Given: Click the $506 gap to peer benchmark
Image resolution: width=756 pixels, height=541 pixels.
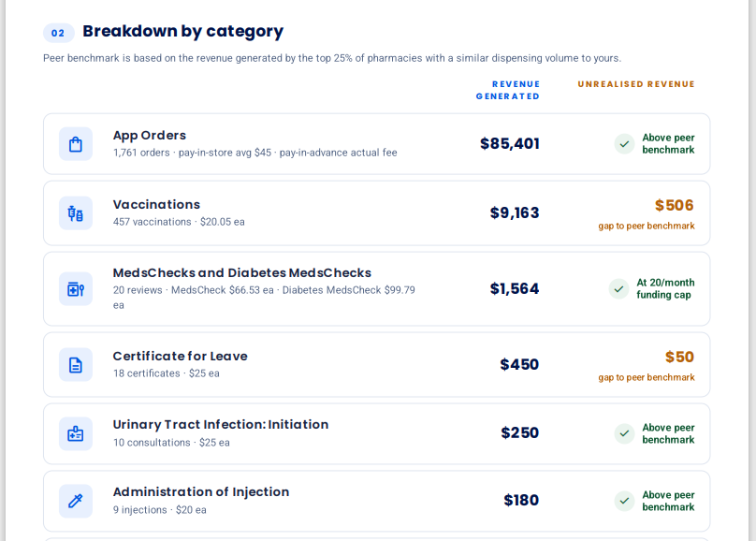Looking at the screenshot, I should tap(674, 205).
